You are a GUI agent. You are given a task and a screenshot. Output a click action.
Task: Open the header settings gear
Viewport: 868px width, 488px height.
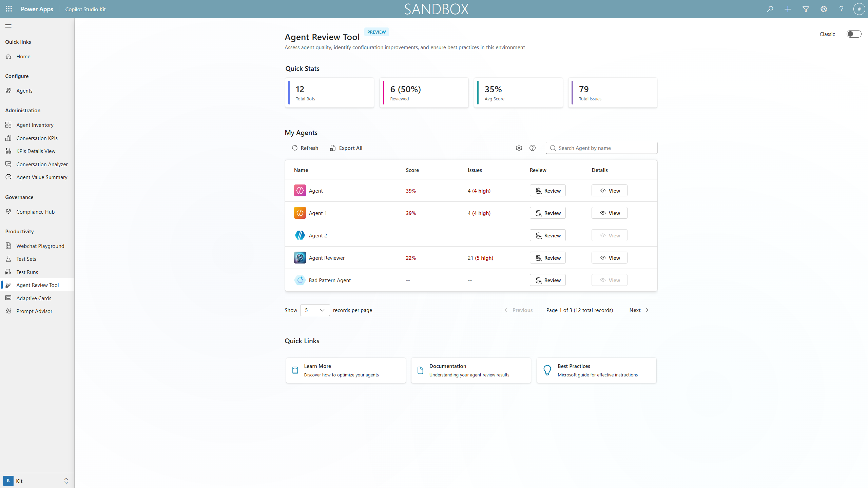824,9
